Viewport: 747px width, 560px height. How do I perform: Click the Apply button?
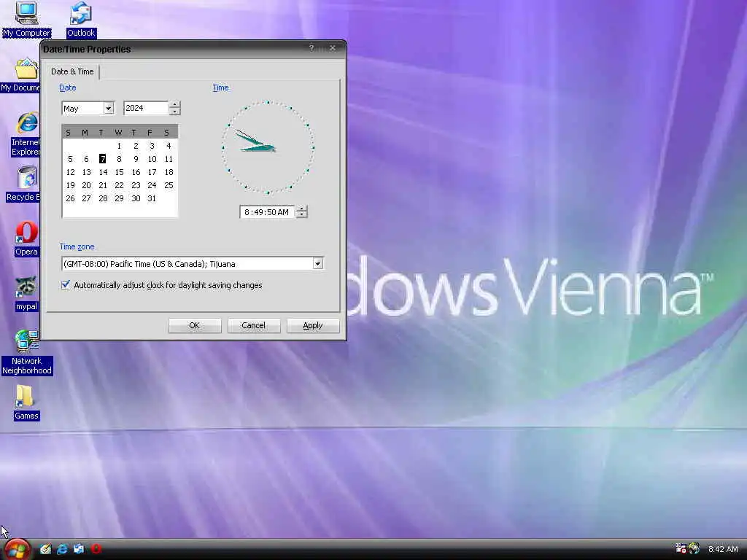tap(312, 325)
